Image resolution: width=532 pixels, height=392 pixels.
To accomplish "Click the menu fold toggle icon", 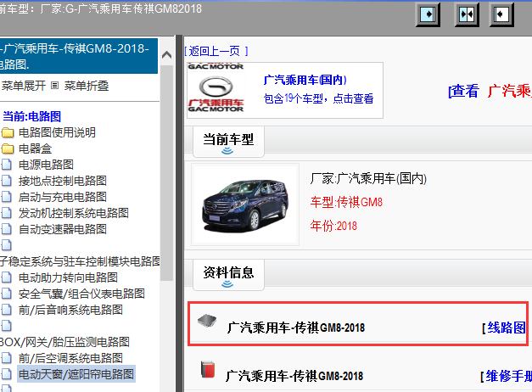I will [x=54, y=86].
